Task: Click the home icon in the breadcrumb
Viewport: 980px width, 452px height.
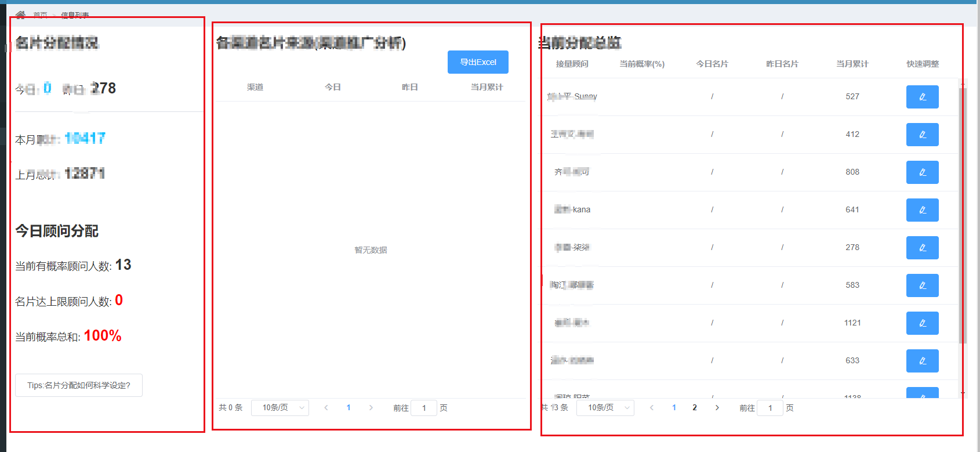Action: pyautogui.click(x=20, y=15)
